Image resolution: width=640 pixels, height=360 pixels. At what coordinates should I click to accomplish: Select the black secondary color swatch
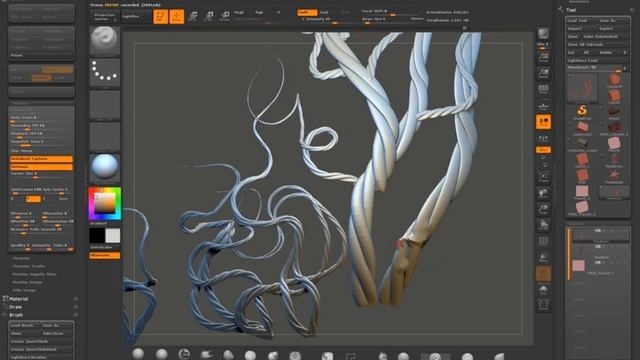[x=97, y=236]
